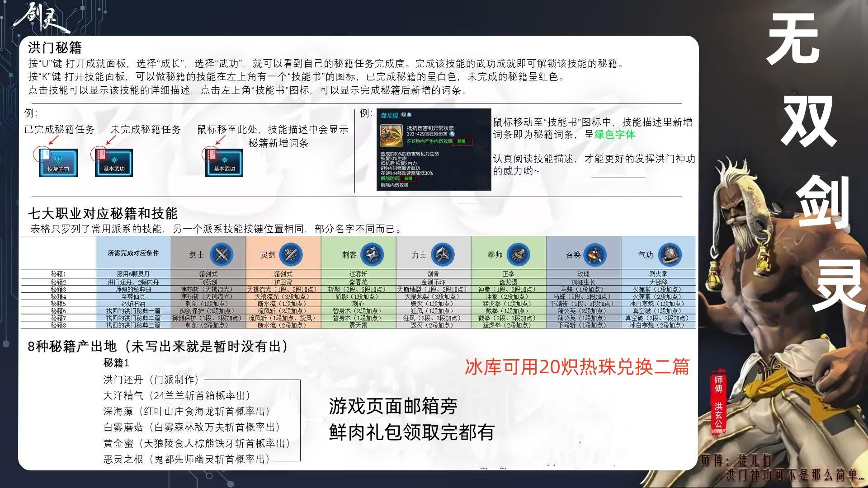
Task: Select the 秘籍1 row label
Action: (58, 274)
